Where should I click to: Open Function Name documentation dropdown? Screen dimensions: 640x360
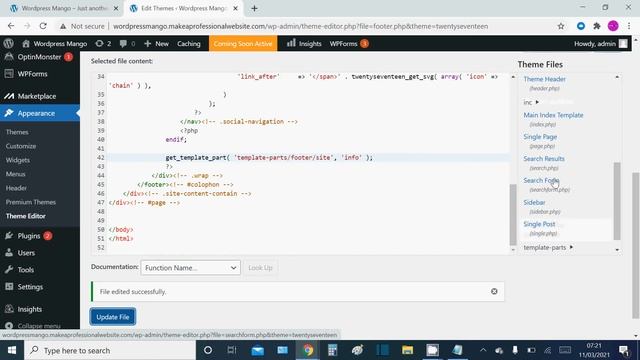click(191, 268)
